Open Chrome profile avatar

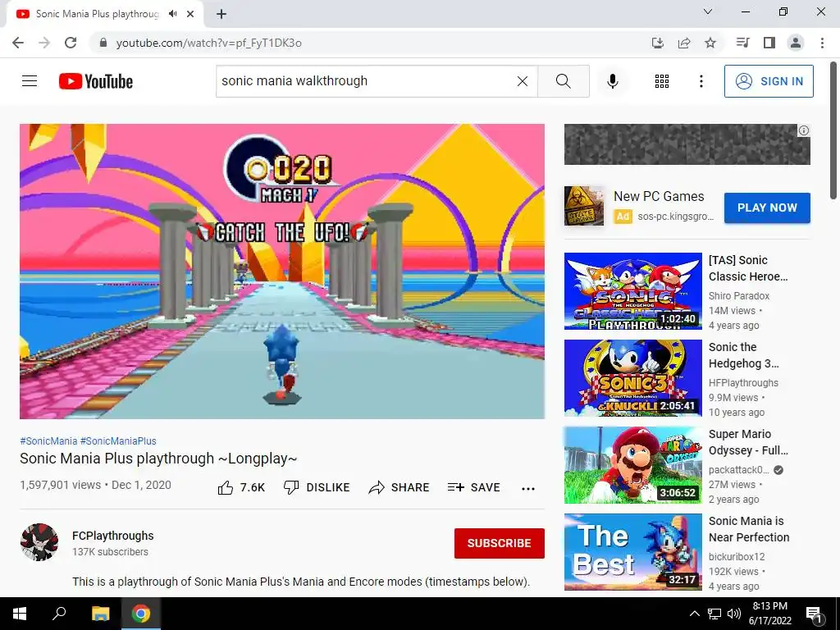796,43
